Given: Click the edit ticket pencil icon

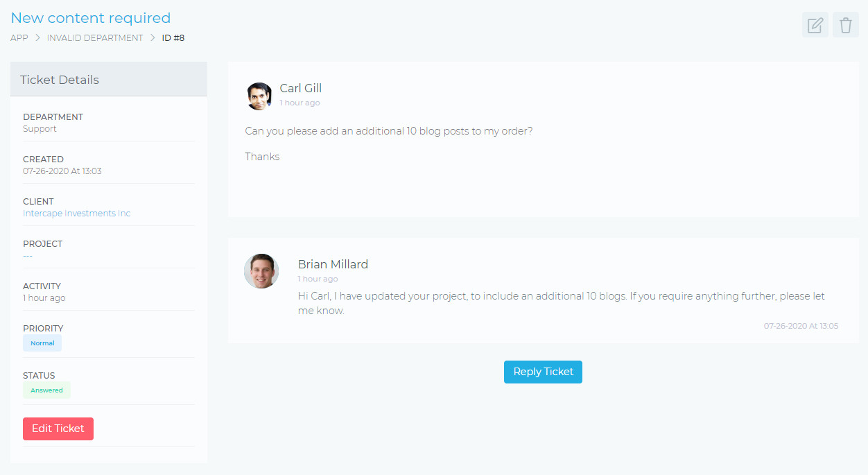Looking at the screenshot, I should pos(815,26).
